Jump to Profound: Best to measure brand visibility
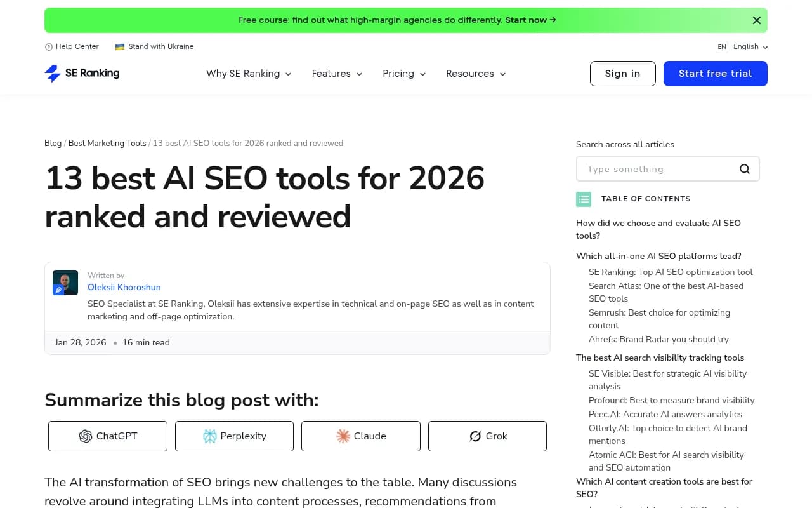The height and width of the screenshot is (508, 812). point(671,401)
